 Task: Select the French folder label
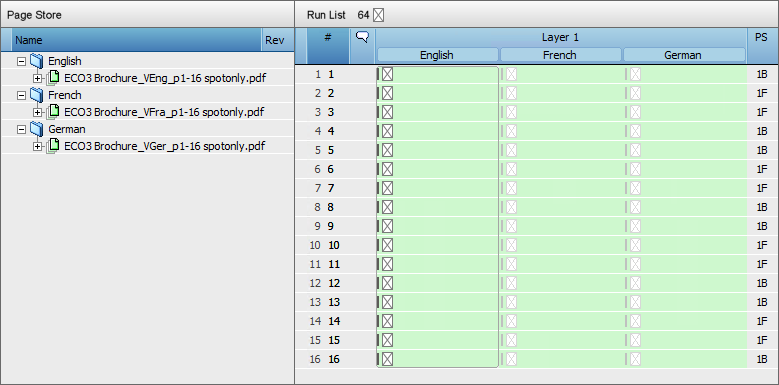[65, 95]
